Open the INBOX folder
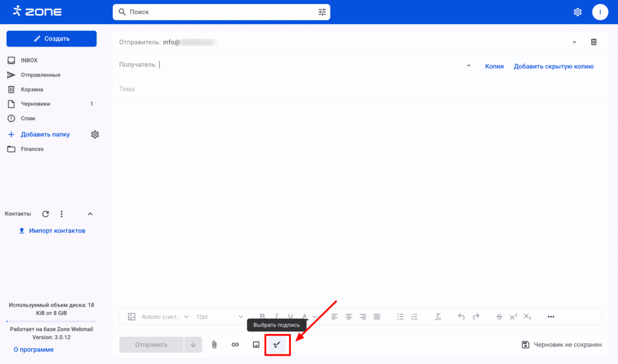This screenshot has width=618, height=364. click(x=29, y=60)
